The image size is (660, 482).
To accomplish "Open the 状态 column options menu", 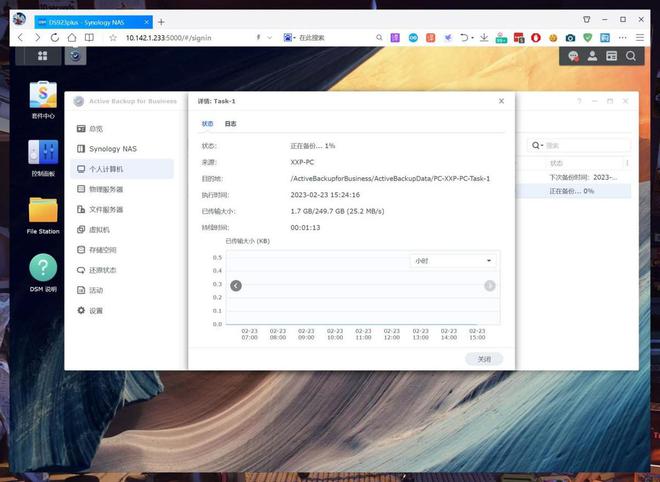I will pyautogui.click(x=626, y=162).
